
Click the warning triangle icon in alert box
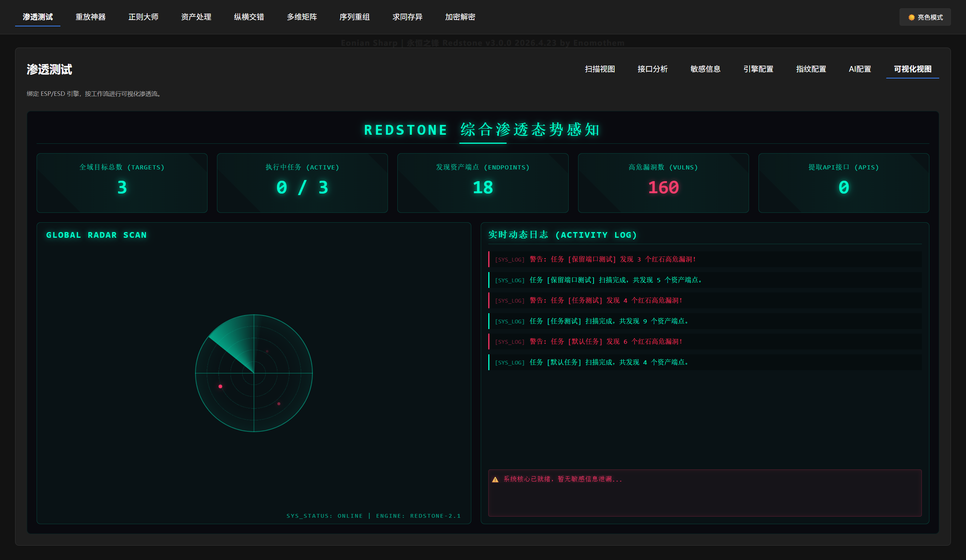pyautogui.click(x=495, y=480)
